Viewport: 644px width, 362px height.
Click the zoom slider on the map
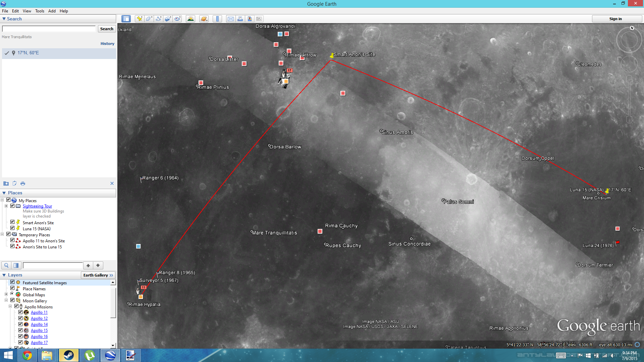[629, 99]
